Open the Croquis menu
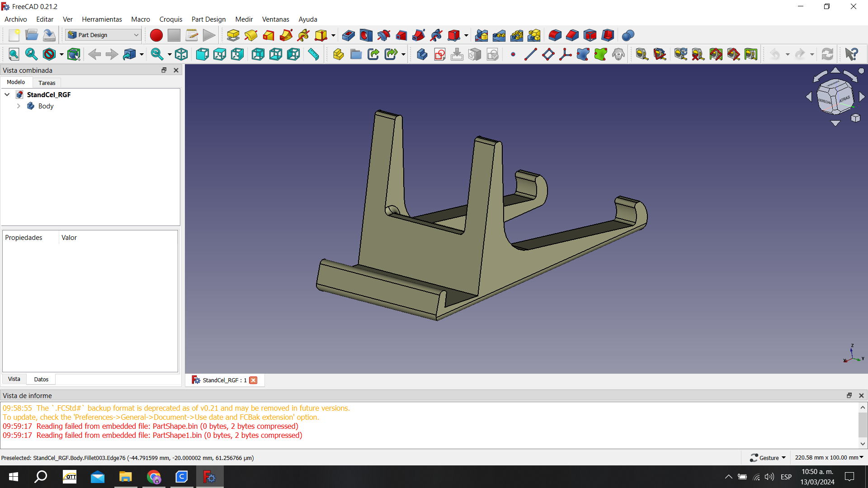Viewport: 868px width, 488px height. pos(170,19)
